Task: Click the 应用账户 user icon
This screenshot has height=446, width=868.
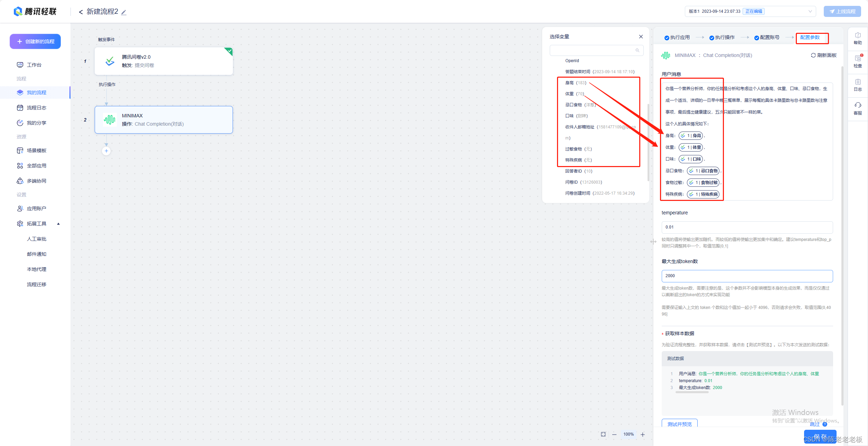Action: 20,209
